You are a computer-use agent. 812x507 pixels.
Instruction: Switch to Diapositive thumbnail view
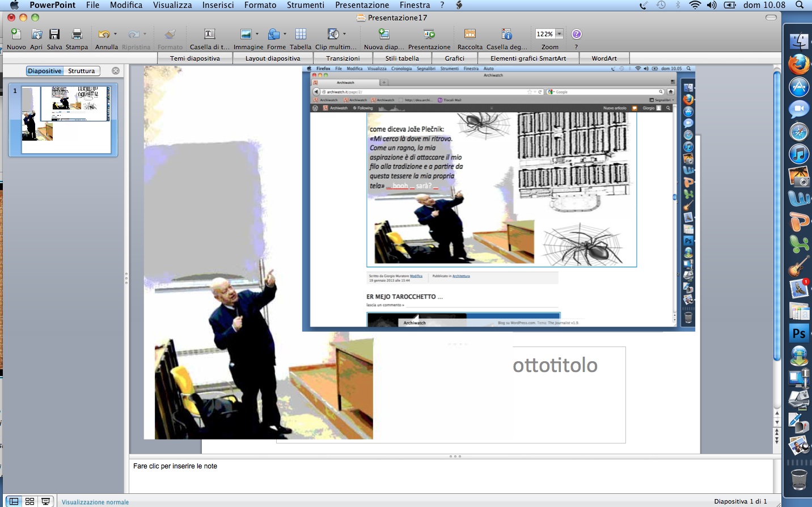click(x=45, y=71)
